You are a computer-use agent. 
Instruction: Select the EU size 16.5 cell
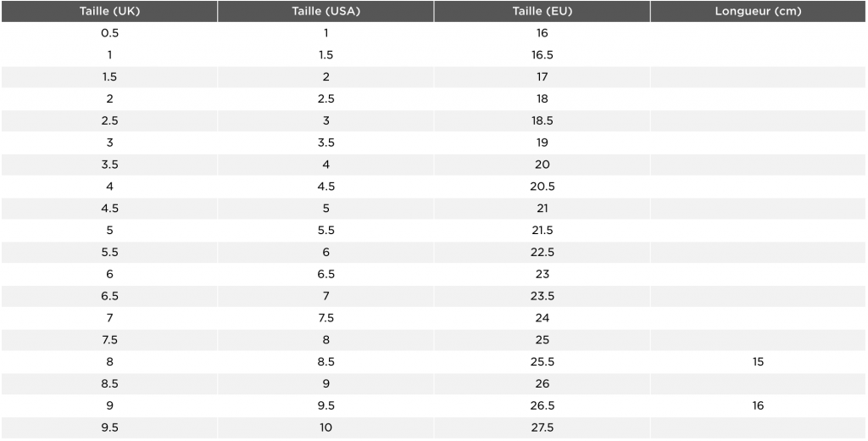[542, 55]
